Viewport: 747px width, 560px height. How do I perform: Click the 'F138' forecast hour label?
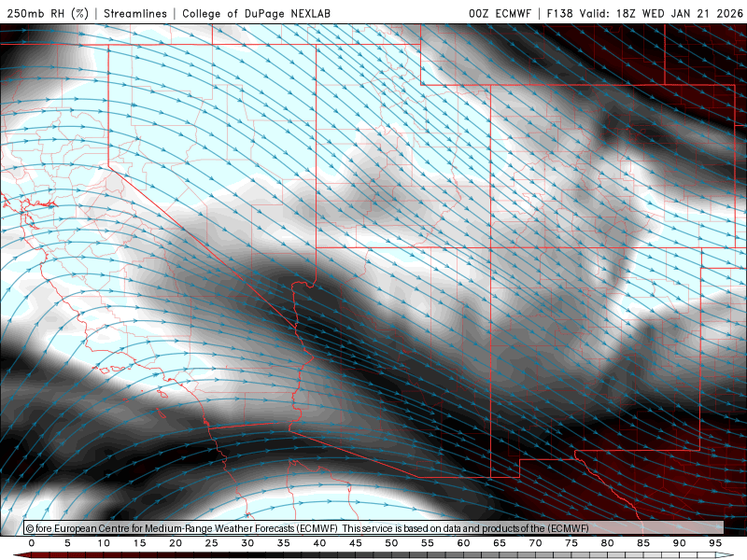pos(559,13)
